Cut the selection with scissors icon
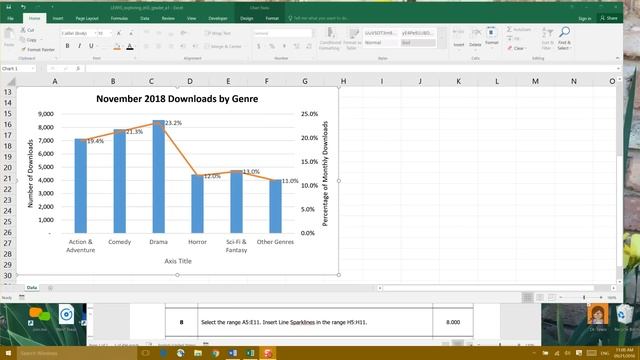This screenshot has width=640, height=360. [x=27, y=30]
